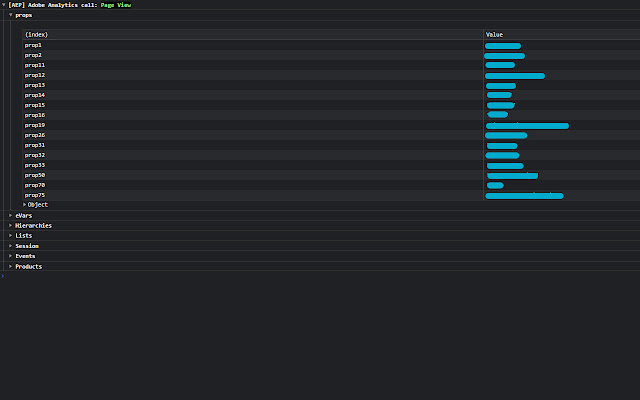Collapse the props section arrow
Screen dimensions: 640x400
coord(11,15)
